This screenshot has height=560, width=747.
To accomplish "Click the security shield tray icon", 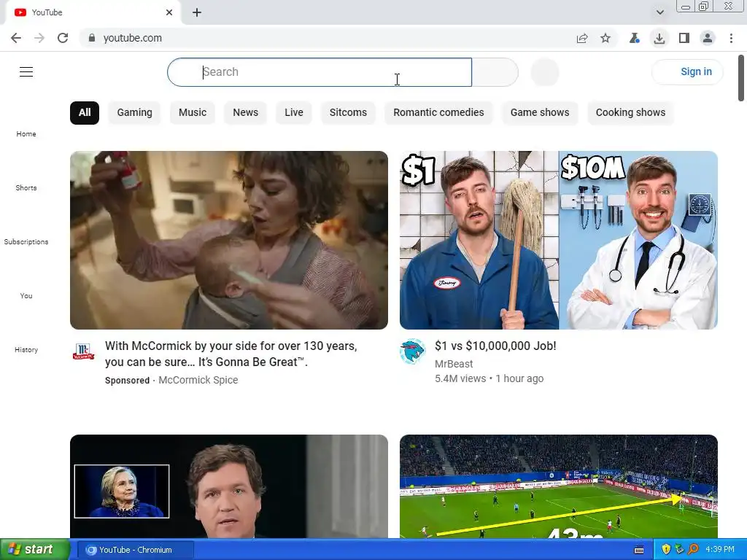I will pyautogui.click(x=666, y=550).
